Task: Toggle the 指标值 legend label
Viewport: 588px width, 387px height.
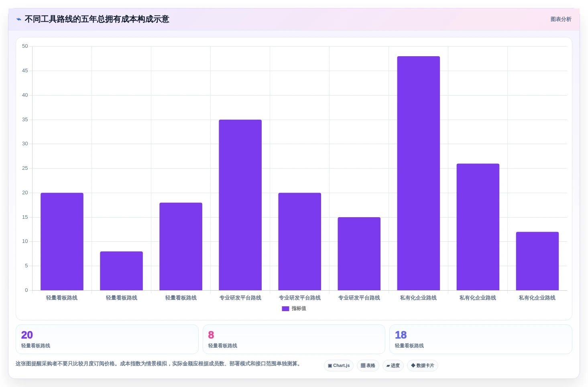Action: point(299,309)
